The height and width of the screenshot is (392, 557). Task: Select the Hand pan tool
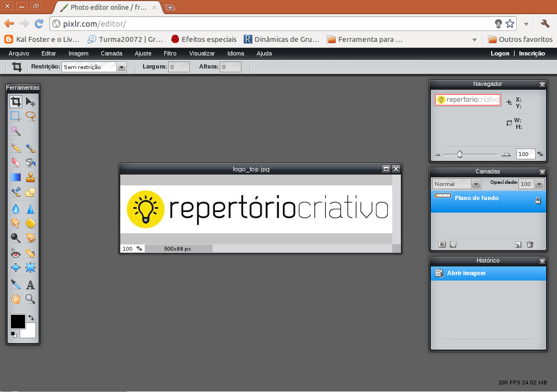[x=16, y=299]
